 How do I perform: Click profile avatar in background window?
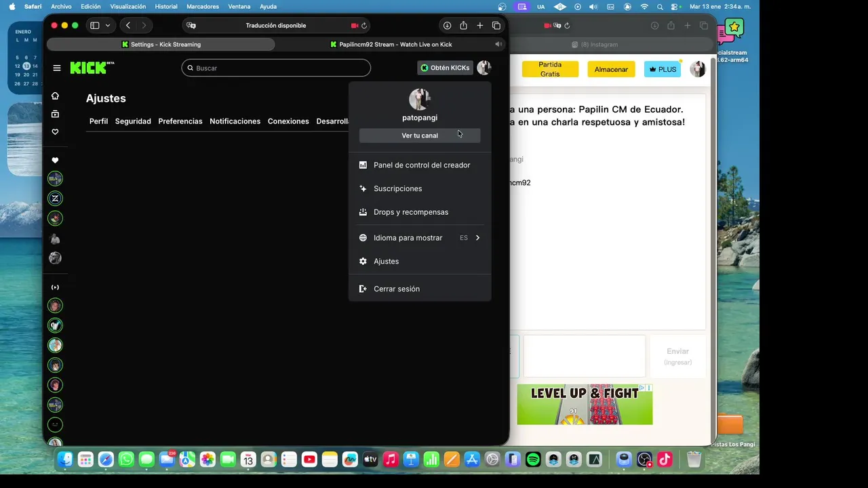tap(698, 69)
